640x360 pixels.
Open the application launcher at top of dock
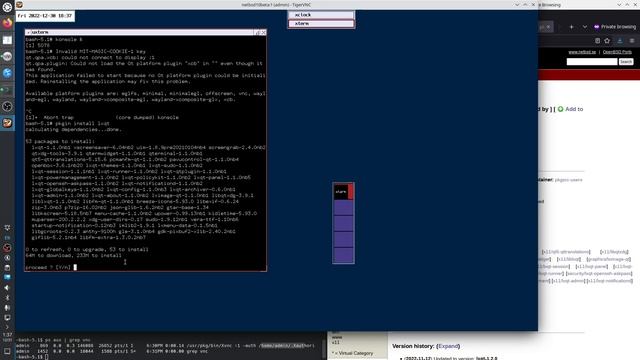point(7,7)
